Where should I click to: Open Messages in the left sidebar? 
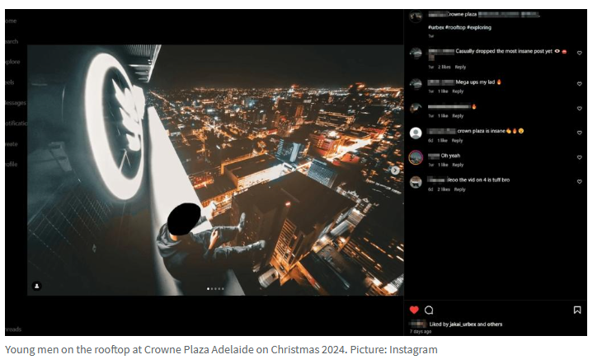pos(15,103)
